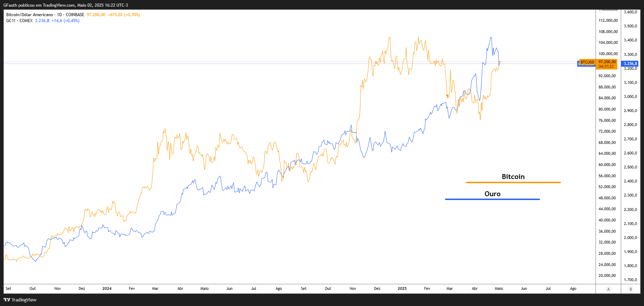Click the COMEX exchange label
The image size is (644, 306).
26,21
